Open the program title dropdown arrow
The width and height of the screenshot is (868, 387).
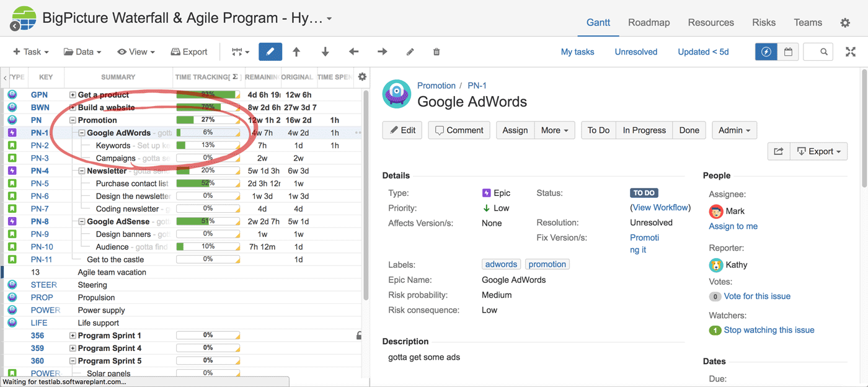click(x=329, y=19)
